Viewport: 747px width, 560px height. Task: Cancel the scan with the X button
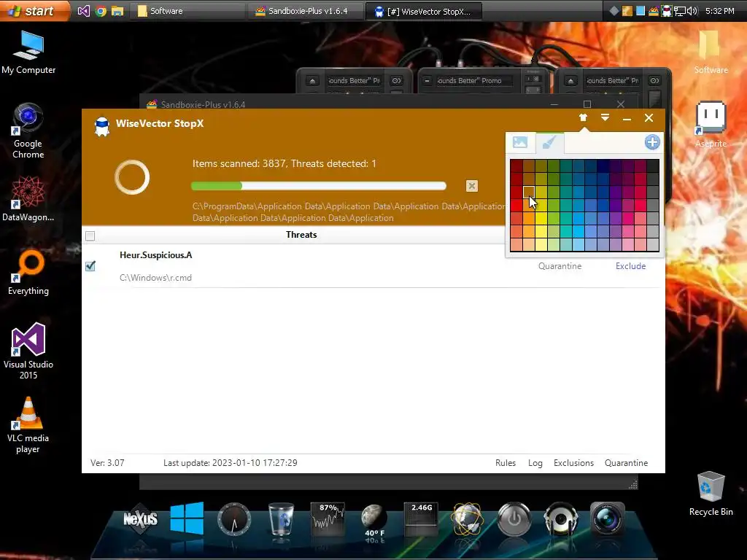click(472, 186)
